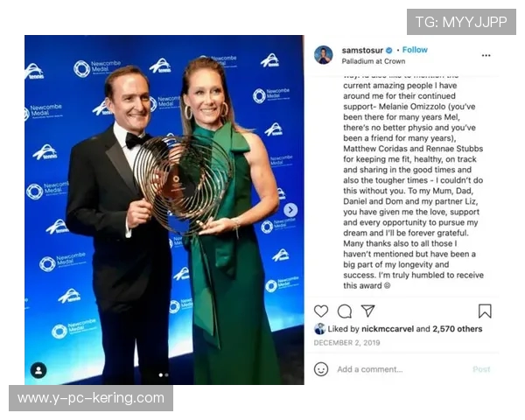Follow the samstosur account
This screenshot has height=420, width=525.
pos(415,50)
